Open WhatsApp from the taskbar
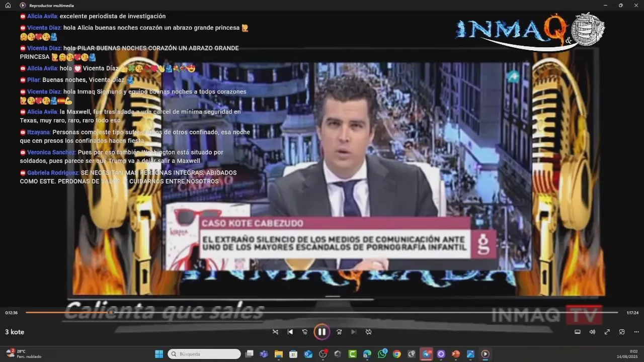Image resolution: width=644 pixels, height=362 pixels. pos(382,354)
